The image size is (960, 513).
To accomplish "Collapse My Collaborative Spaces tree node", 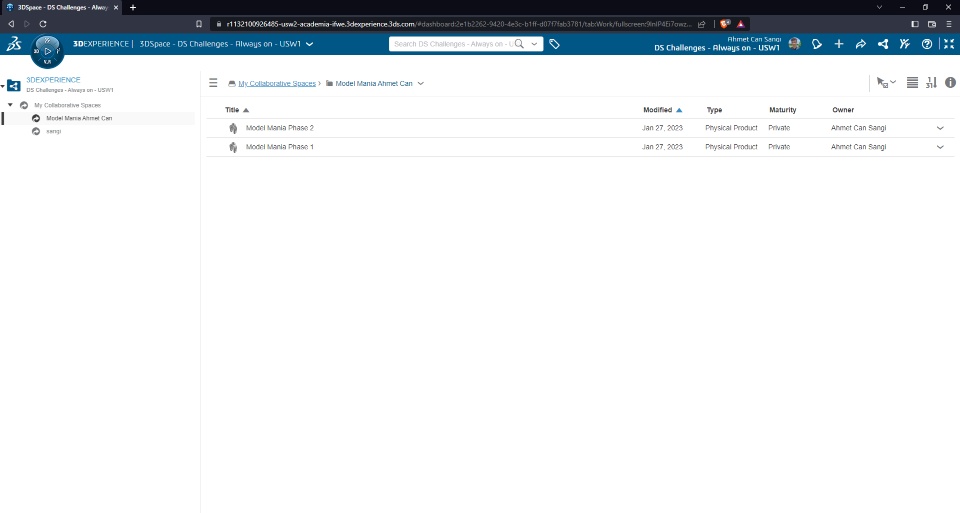I will pos(10,105).
